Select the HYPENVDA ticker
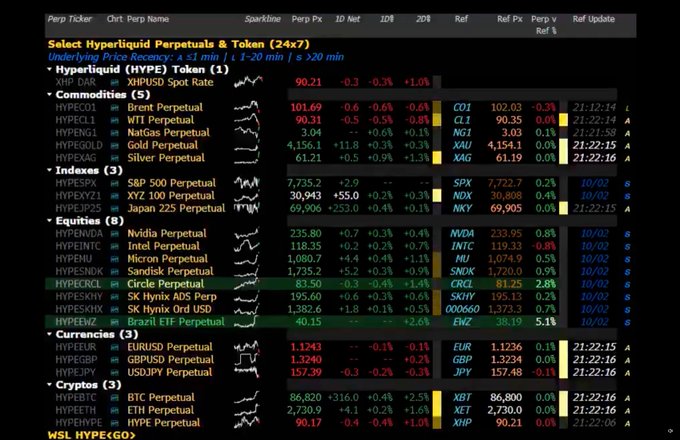The height and width of the screenshot is (440, 680). [x=79, y=234]
